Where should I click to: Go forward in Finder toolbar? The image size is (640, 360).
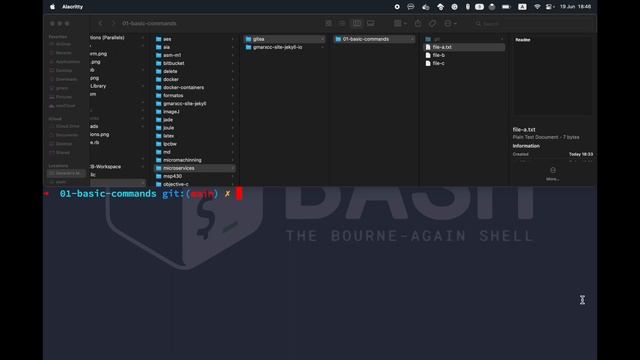[x=113, y=23]
